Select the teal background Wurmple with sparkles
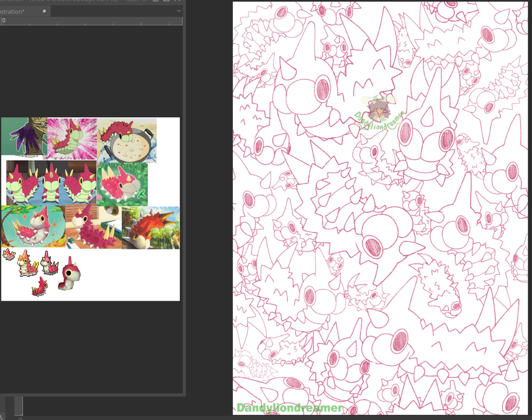532x420 pixels. tap(33, 227)
